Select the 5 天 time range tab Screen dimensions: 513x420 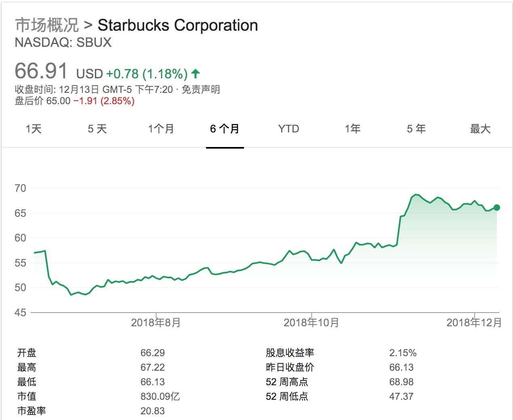click(x=97, y=129)
